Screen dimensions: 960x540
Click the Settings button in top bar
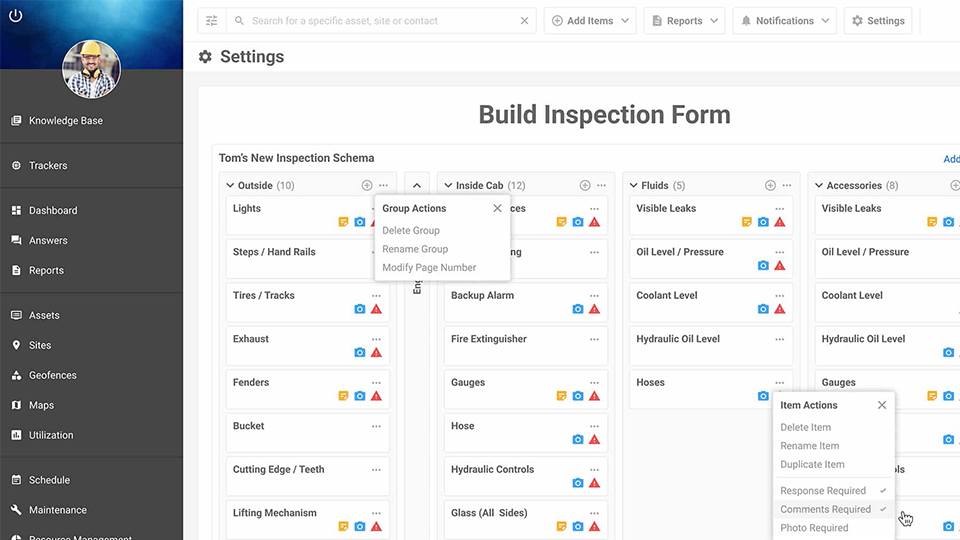[x=878, y=21]
